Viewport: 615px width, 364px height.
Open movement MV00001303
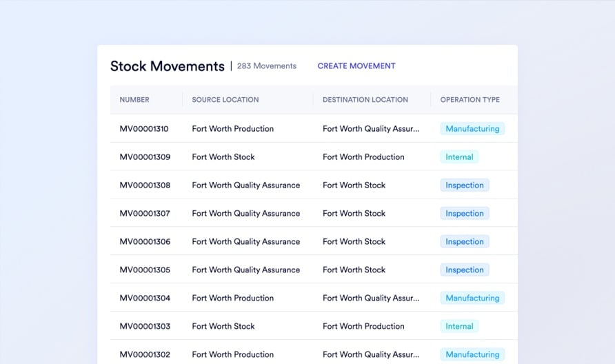pos(145,326)
